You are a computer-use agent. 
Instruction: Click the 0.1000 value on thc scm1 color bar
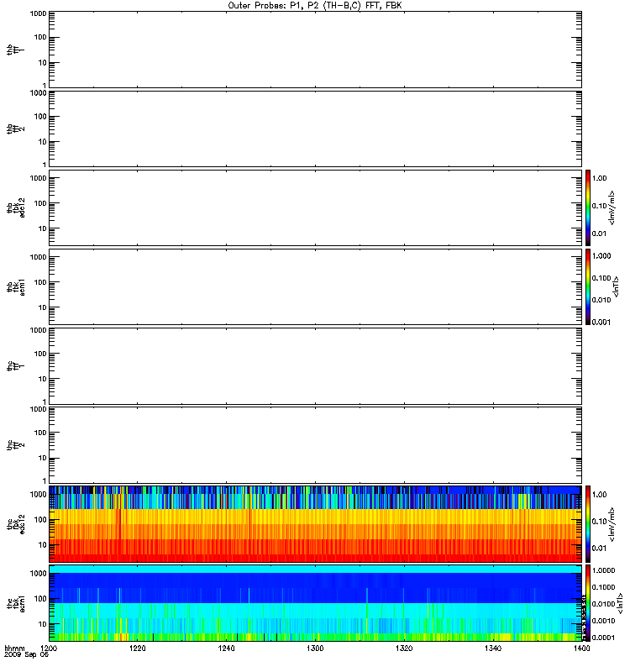pos(603,587)
